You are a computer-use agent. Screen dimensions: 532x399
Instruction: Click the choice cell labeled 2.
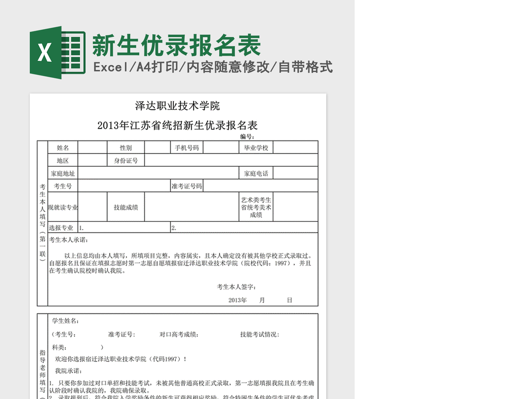click(244, 227)
